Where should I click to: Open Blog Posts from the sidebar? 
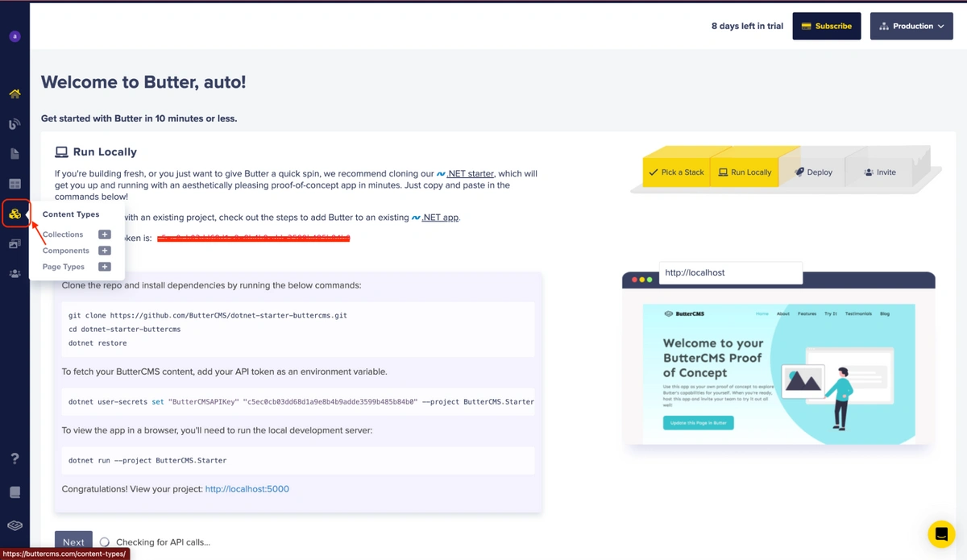(x=15, y=124)
